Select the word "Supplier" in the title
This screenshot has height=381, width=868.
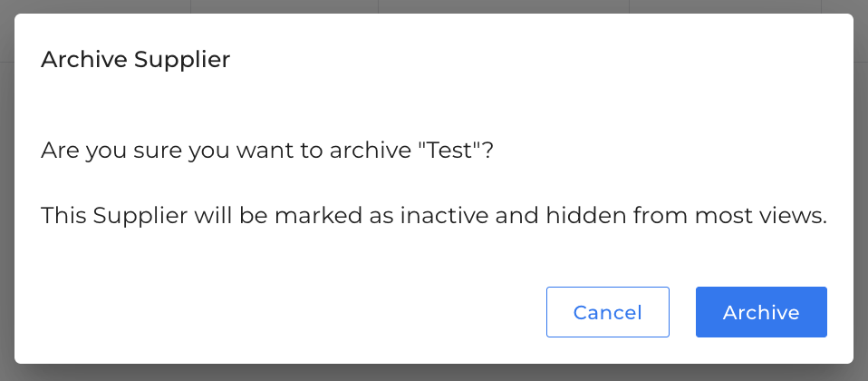(x=182, y=60)
